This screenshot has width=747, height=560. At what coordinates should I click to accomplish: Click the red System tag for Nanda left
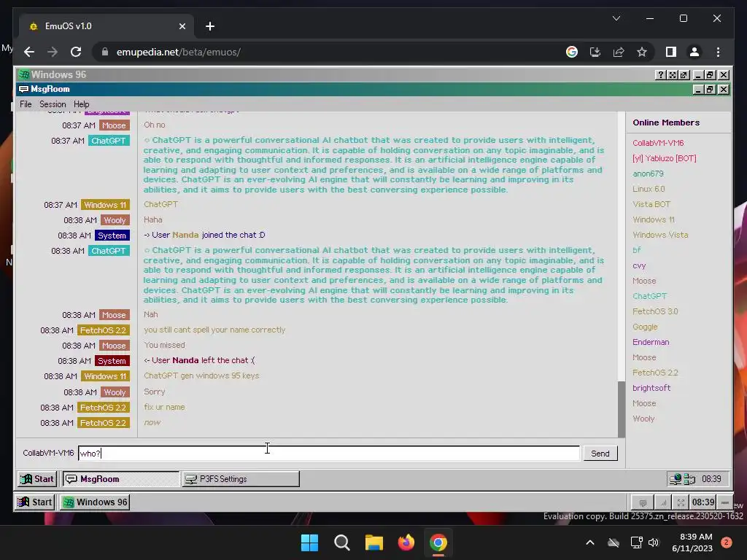(x=112, y=361)
